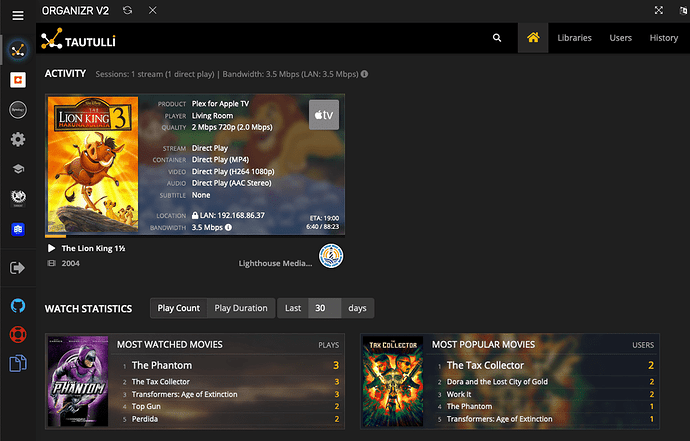Click the MOST WATCHED MOVIES heading
The width and height of the screenshot is (690, 441).
coord(169,345)
